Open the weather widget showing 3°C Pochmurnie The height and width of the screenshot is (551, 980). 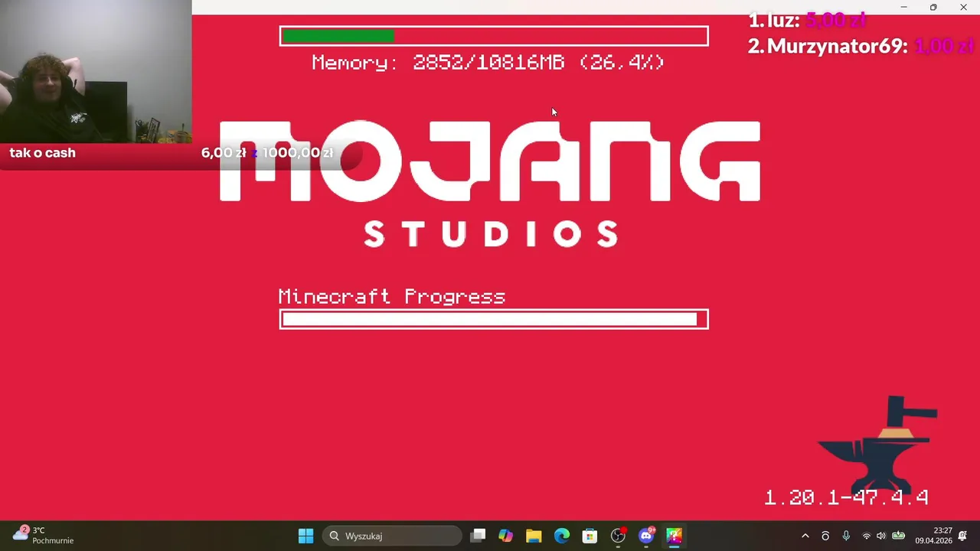(x=44, y=535)
